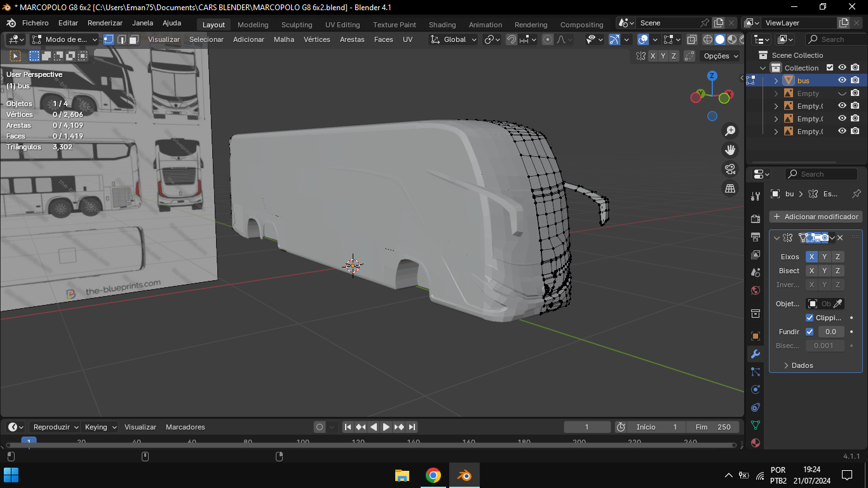The image size is (868, 488).
Task: Click the play animation button
Action: (386, 427)
